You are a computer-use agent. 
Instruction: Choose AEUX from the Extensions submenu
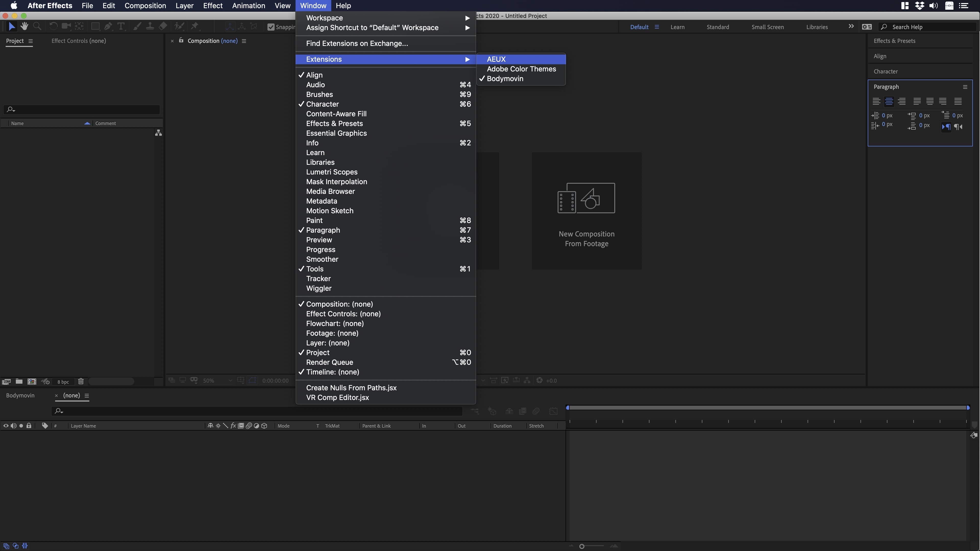[x=496, y=59]
